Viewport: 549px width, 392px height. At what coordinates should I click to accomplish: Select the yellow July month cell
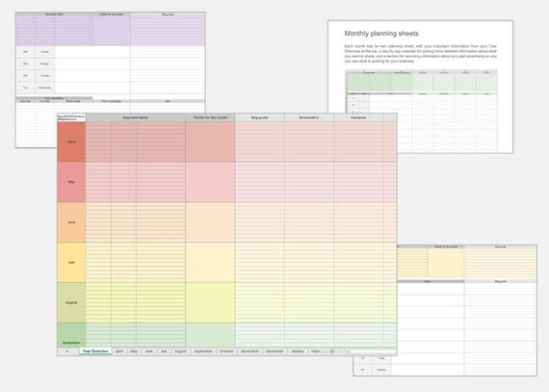(71, 262)
